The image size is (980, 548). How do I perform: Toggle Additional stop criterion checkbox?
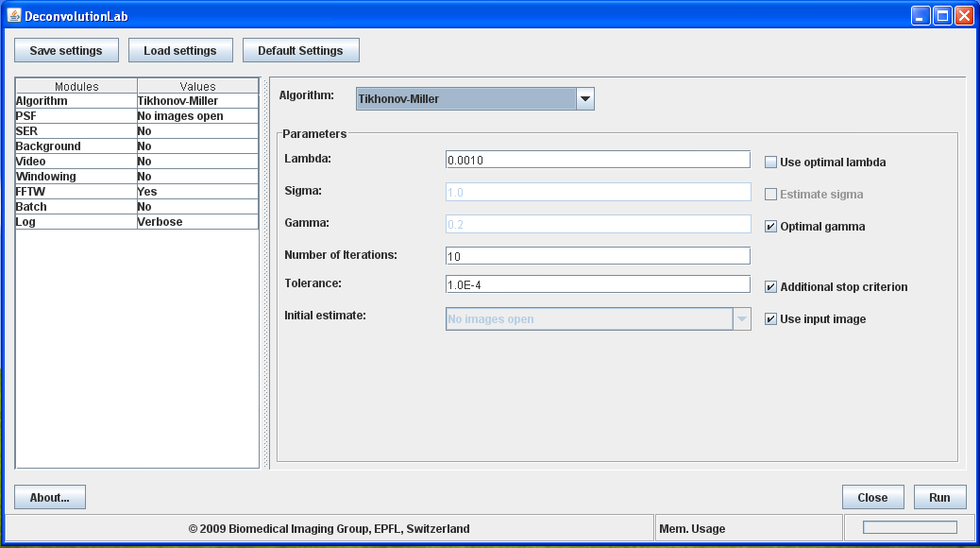click(771, 287)
